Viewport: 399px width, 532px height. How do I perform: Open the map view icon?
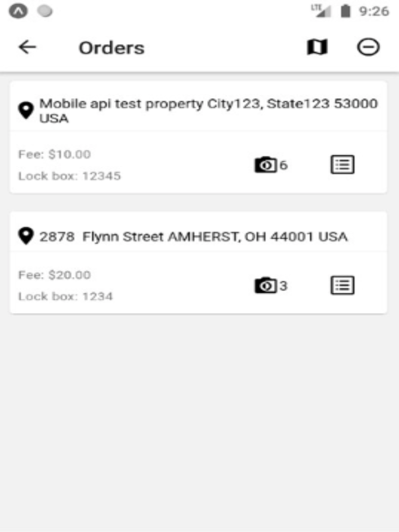tap(317, 47)
